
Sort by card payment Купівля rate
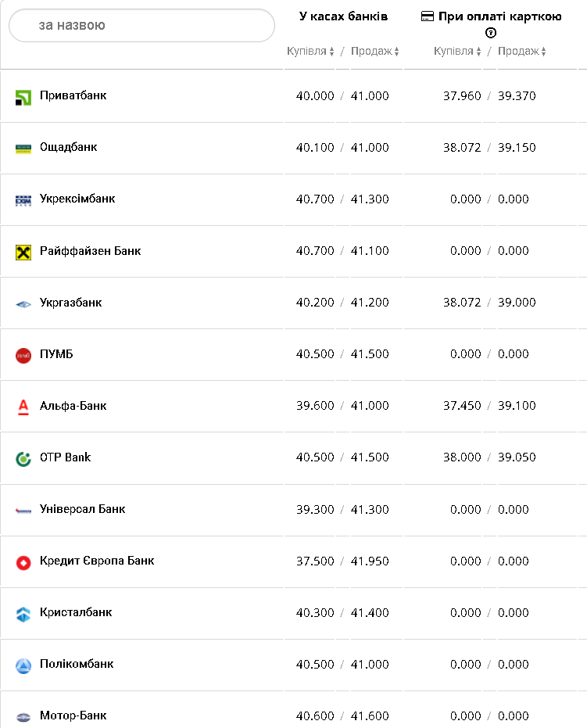[457, 52]
